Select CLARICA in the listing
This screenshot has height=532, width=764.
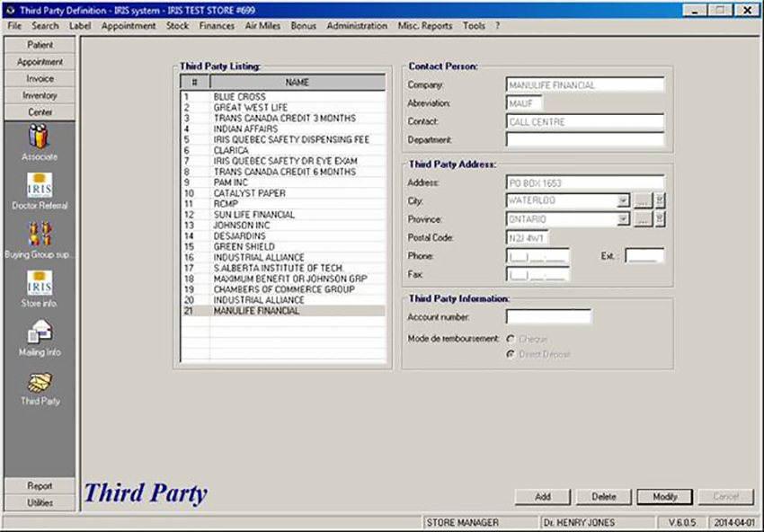pyautogui.click(x=283, y=150)
